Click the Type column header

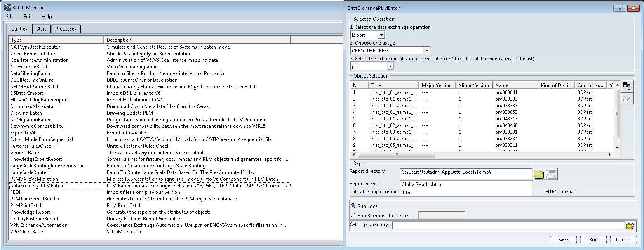pos(56,40)
